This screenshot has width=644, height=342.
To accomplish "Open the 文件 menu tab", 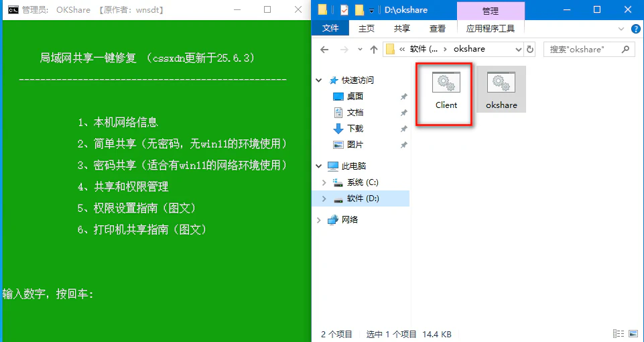I will pos(330,28).
